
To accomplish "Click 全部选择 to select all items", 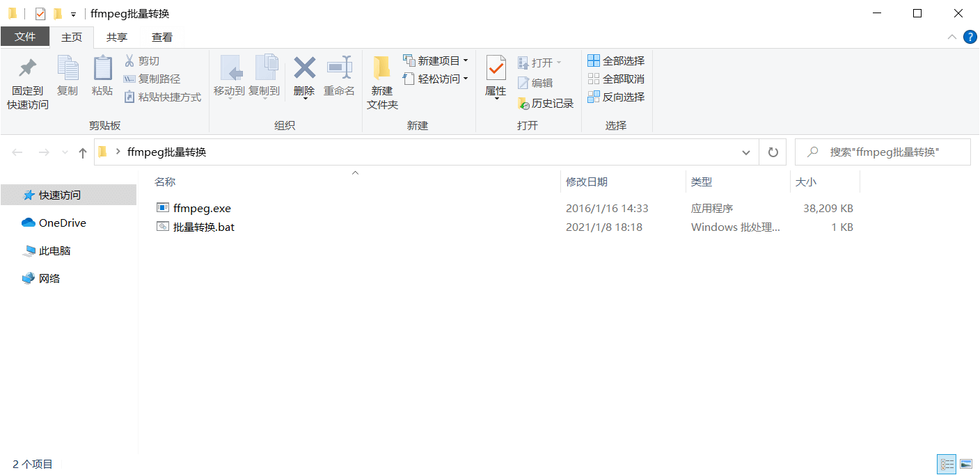I will [616, 61].
